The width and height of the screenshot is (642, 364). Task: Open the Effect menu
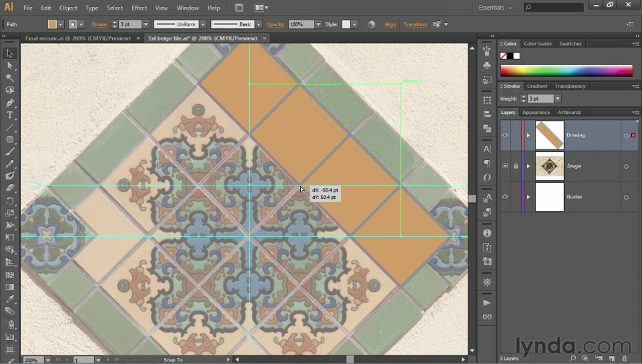139,8
